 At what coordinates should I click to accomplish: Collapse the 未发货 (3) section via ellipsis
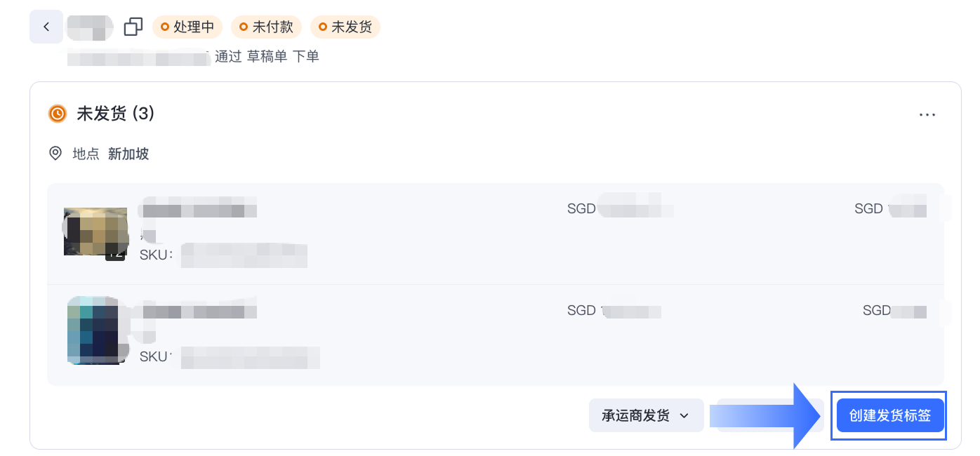(927, 114)
